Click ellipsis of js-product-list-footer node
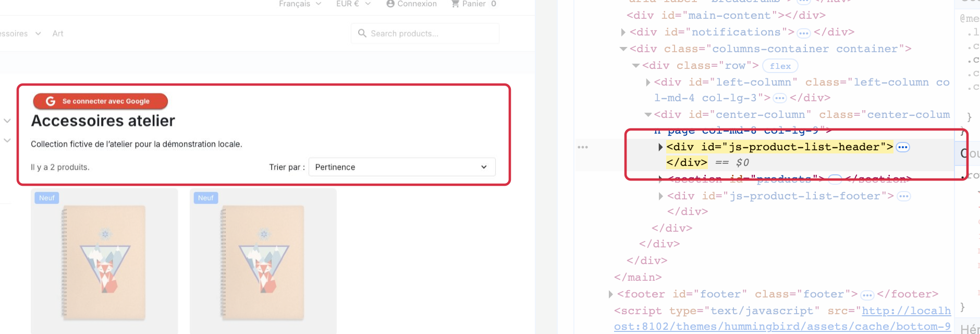 (904, 196)
